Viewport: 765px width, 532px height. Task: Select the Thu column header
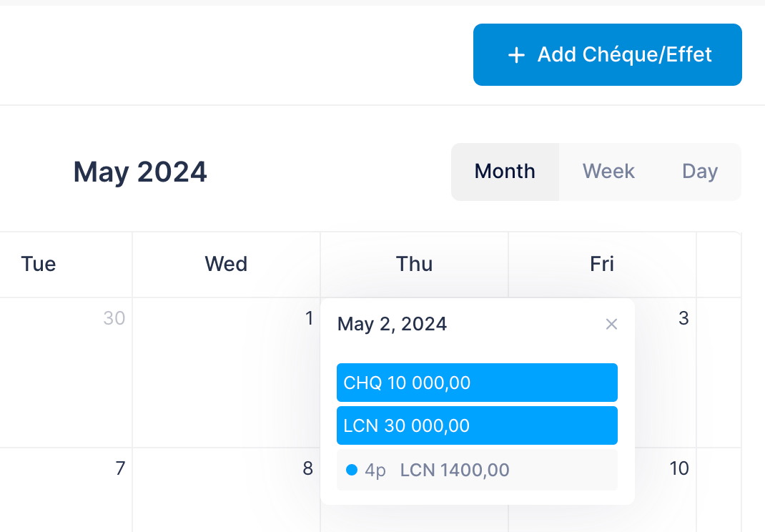pos(415,265)
